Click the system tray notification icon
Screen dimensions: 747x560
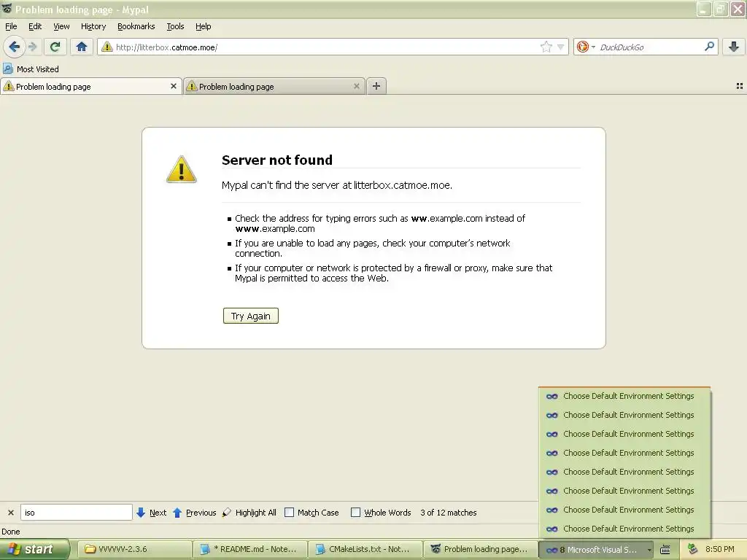pos(692,550)
